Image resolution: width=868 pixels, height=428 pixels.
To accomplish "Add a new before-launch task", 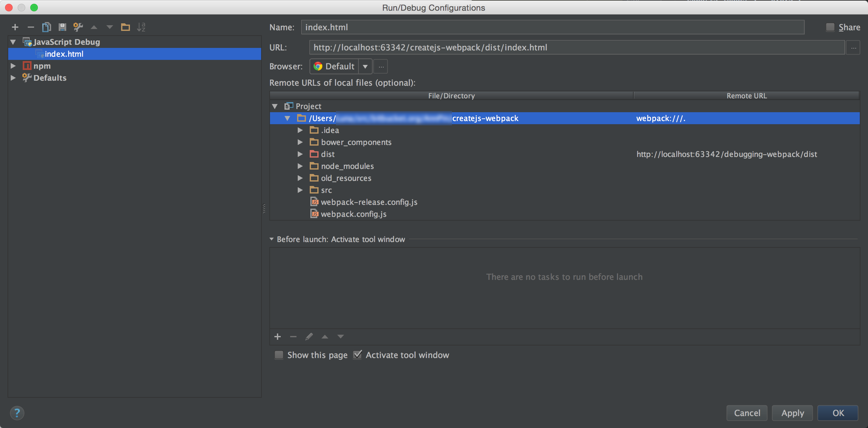I will (x=277, y=336).
